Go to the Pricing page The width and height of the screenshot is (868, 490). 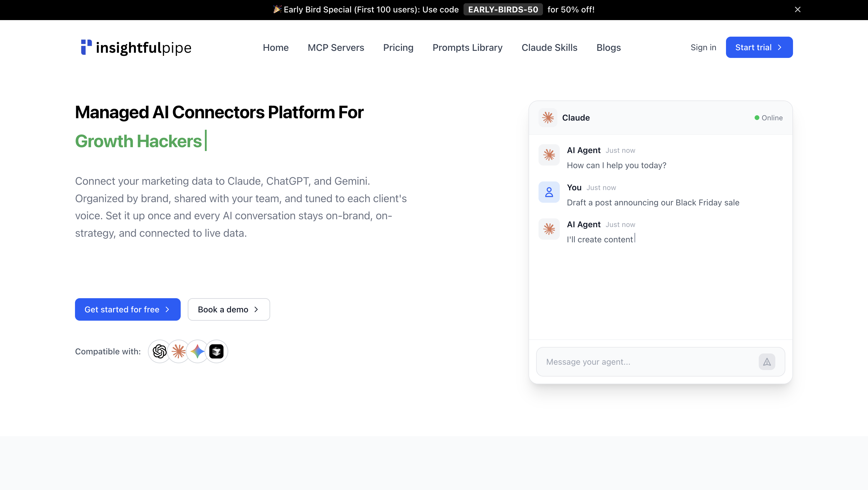[398, 48]
